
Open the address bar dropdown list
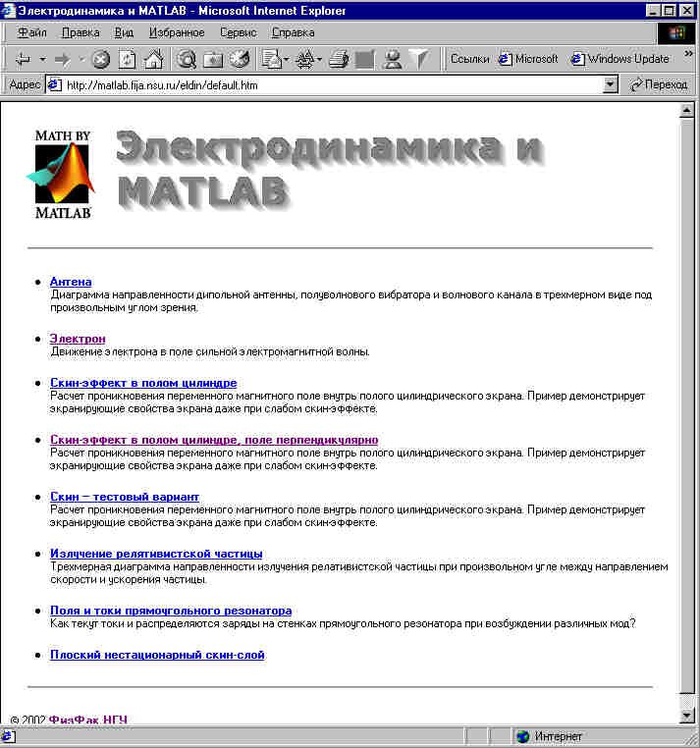click(610, 85)
